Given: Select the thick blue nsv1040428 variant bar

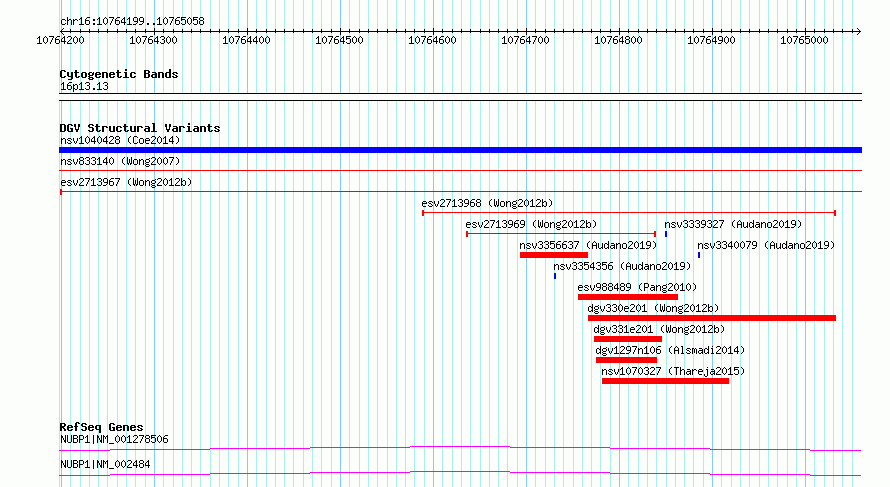Looking at the screenshot, I should pyautogui.click(x=460, y=150).
